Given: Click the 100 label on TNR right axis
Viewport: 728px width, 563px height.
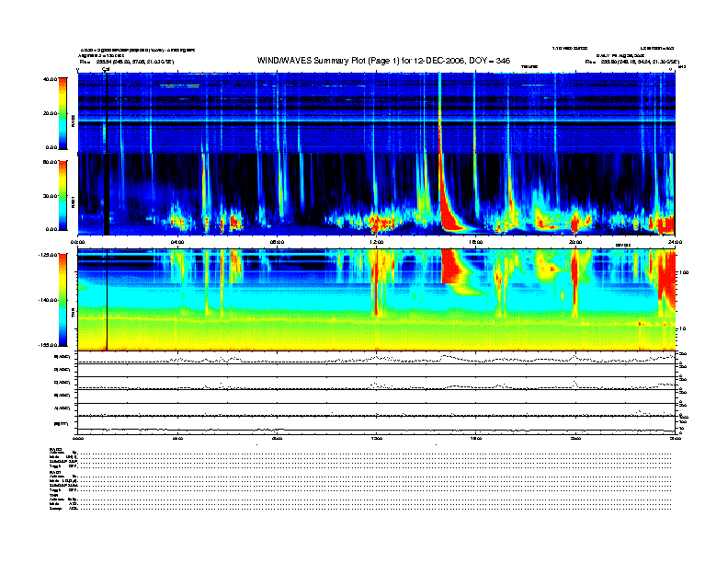Looking at the screenshot, I should coord(684,272).
